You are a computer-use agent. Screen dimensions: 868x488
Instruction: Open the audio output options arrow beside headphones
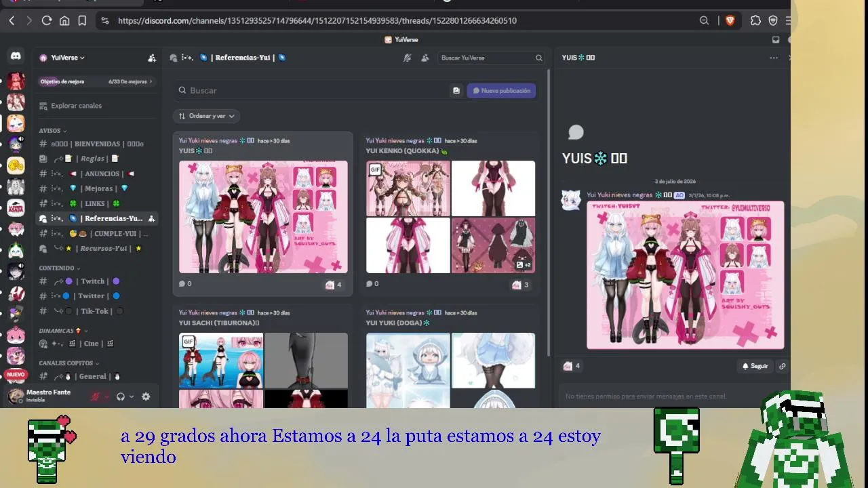132,396
